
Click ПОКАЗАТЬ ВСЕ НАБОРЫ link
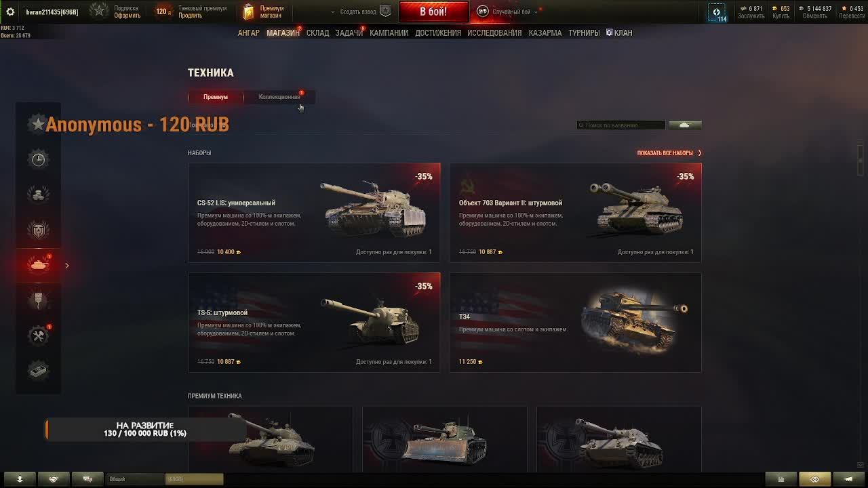[x=669, y=153]
